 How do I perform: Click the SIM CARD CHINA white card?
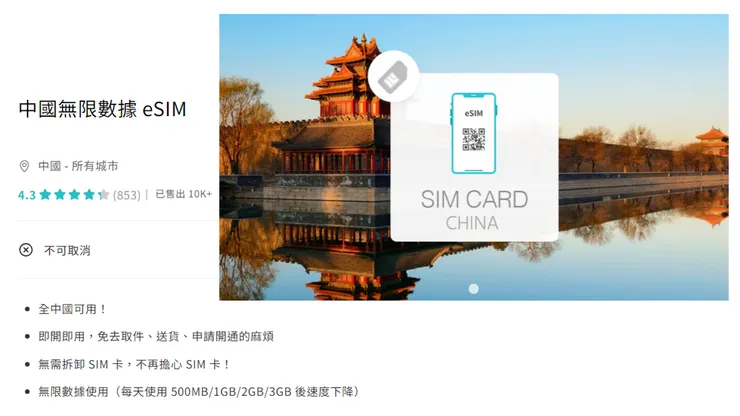click(x=474, y=157)
